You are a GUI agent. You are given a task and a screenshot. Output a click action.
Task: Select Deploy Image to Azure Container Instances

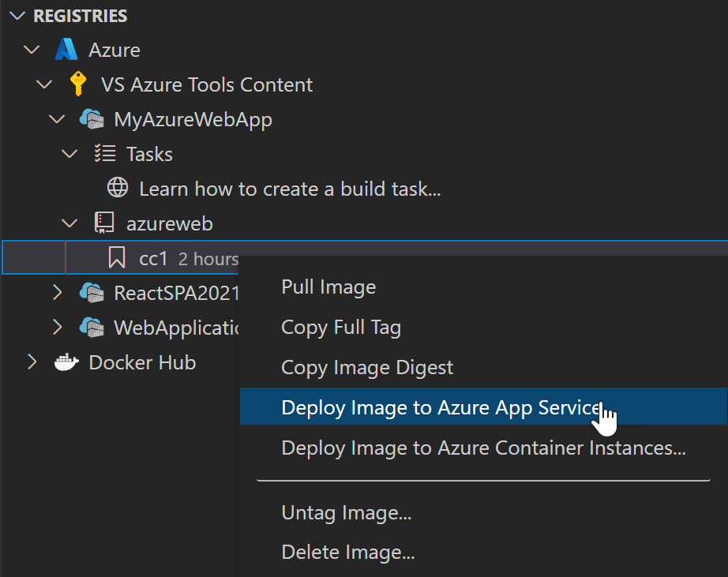coord(483,448)
